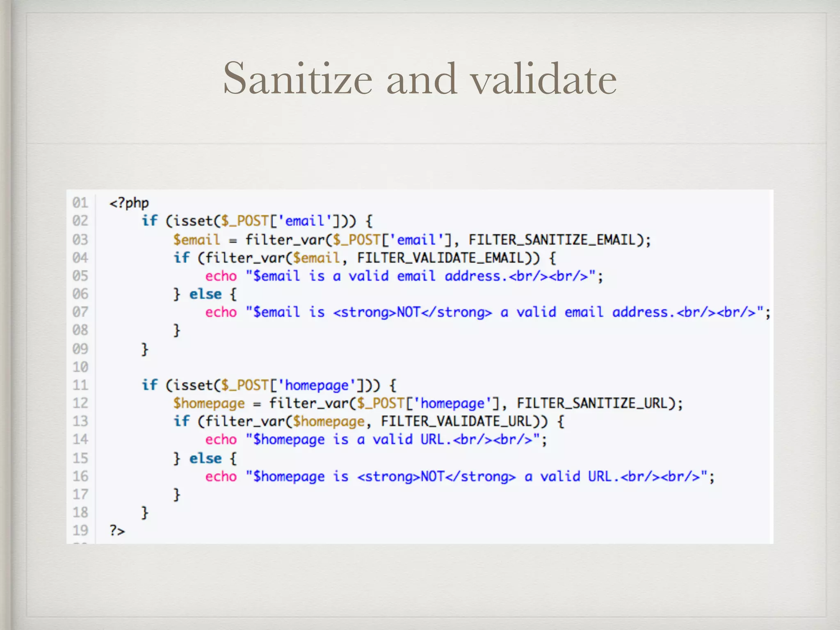Click line number 10 in the gutter
Image resolution: width=840 pixels, height=630 pixels.
pos(80,367)
